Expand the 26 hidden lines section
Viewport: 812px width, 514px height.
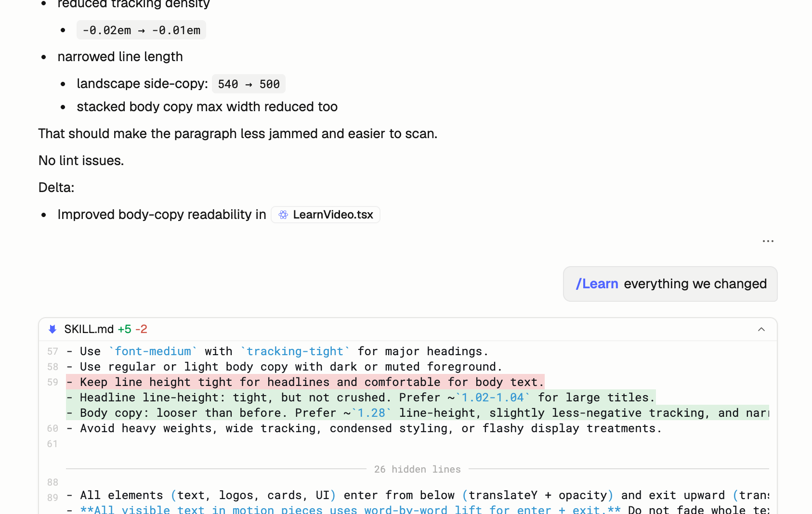click(x=417, y=469)
